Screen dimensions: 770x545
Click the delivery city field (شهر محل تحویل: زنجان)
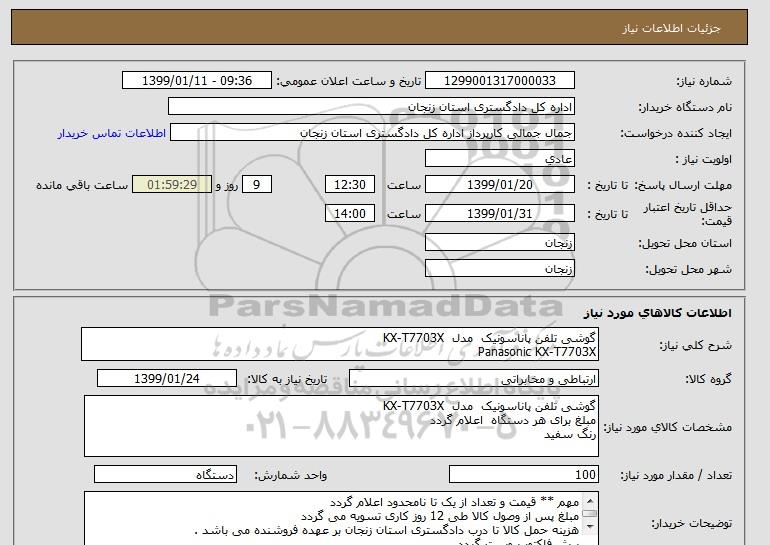coord(499,269)
